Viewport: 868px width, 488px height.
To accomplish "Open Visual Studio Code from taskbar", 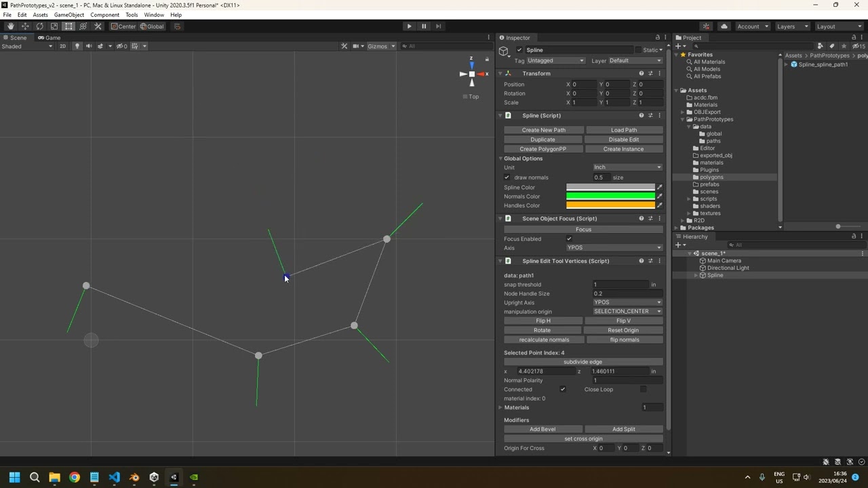I will (x=114, y=477).
